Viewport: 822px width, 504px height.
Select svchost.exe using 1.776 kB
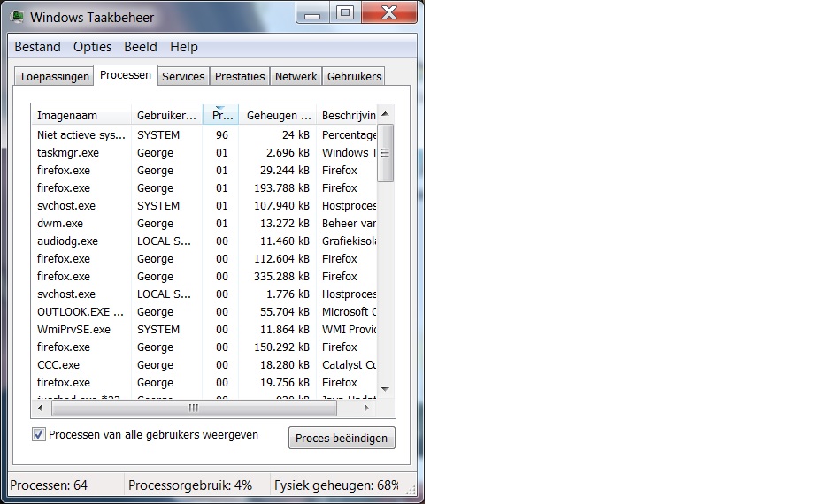click(204, 294)
